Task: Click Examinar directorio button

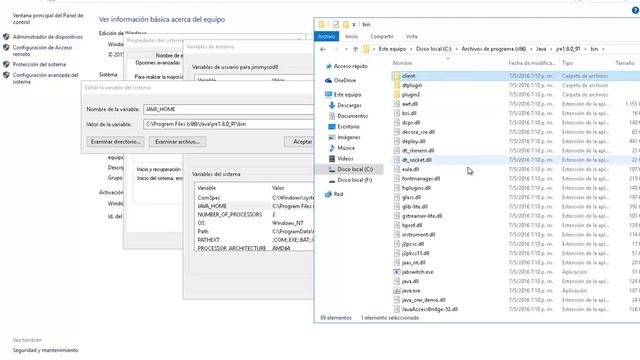Action: (116, 142)
